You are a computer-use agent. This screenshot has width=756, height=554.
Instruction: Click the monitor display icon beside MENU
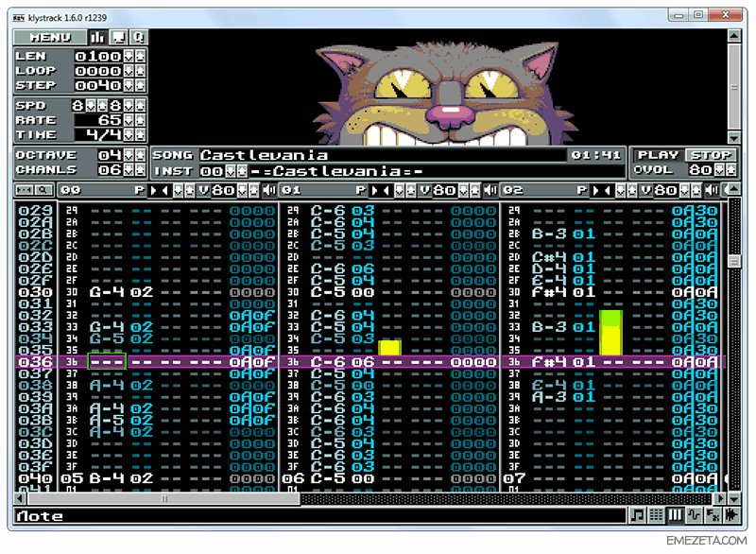click(119, 37)
